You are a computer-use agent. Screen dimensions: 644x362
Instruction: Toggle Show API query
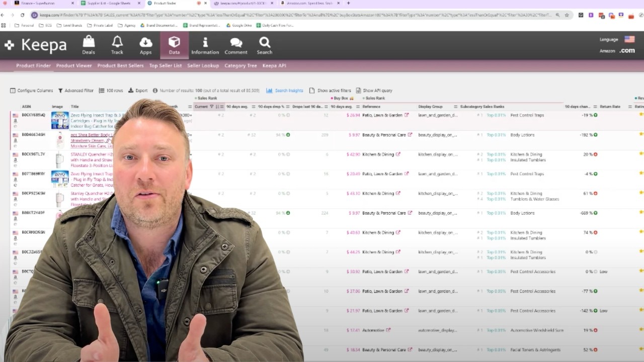coord(358,90)
